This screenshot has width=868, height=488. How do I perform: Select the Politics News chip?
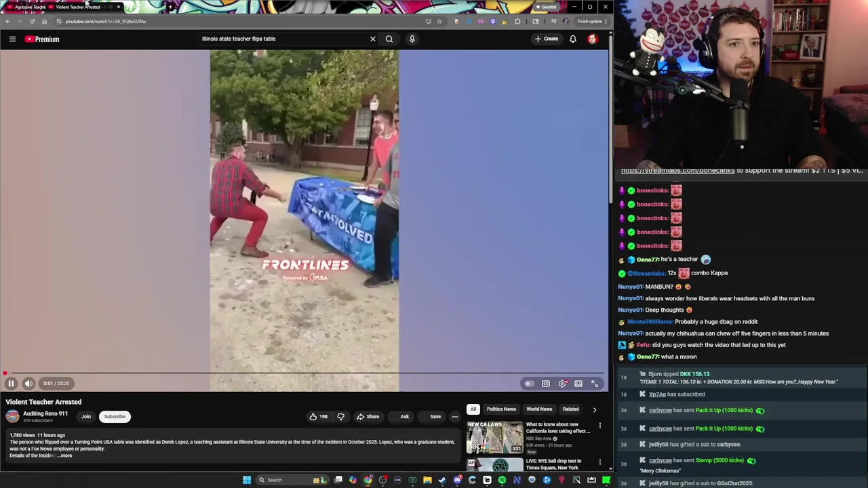pos(501,409)
